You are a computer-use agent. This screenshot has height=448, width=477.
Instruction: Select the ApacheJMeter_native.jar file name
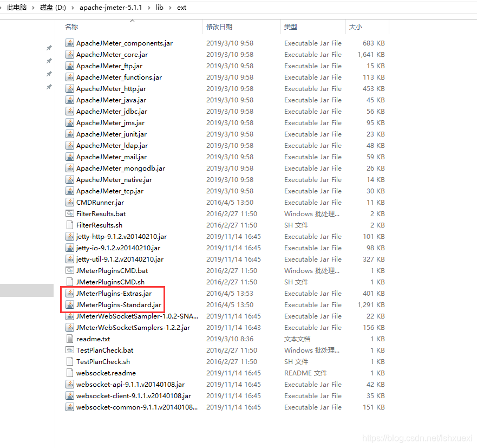pos(114,179)
